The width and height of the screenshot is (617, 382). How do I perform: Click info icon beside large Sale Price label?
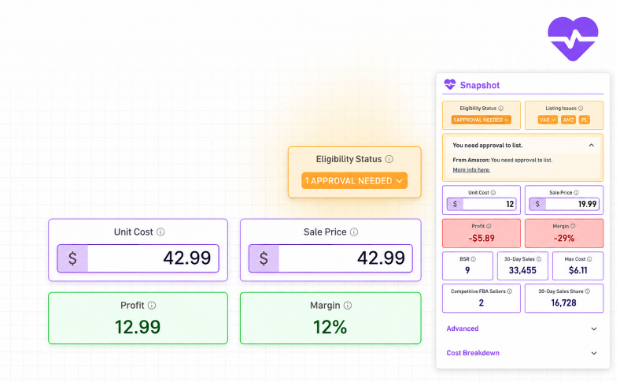pyautogui.click(x=354, y=232)
